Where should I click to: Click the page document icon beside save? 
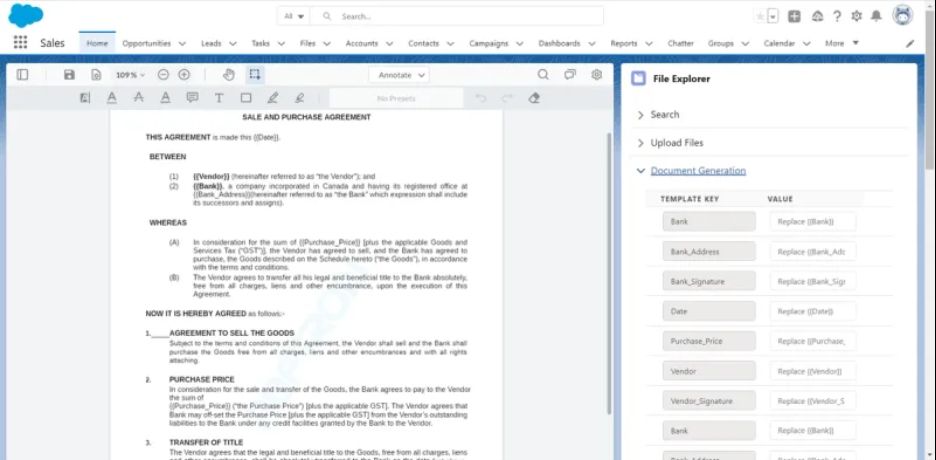tap(96, 75)
